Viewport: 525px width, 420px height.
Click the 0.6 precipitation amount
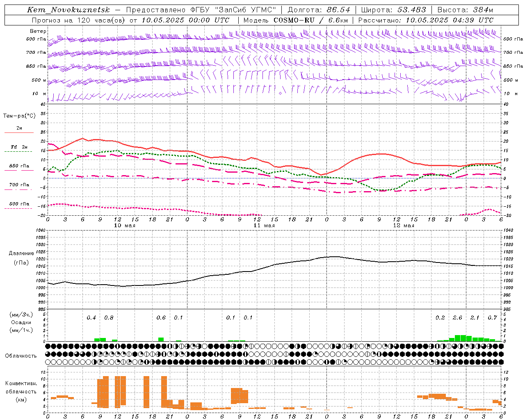click(161, 318)
